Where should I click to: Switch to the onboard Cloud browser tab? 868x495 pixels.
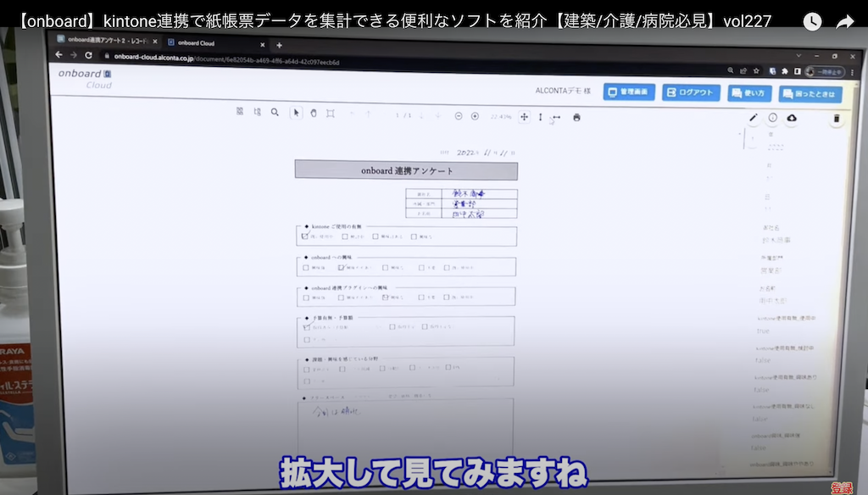(x=199, y=42)
